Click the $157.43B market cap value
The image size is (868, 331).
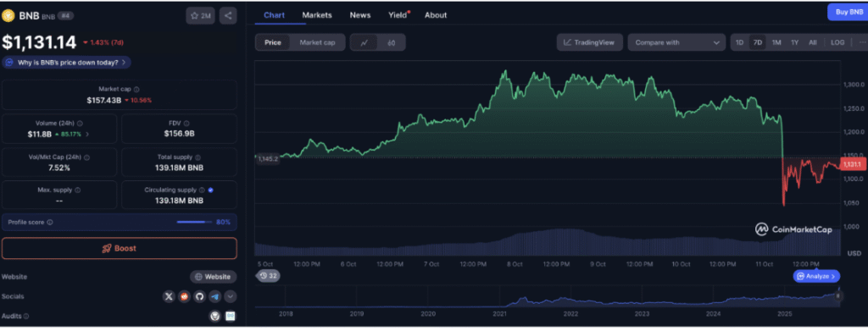point(103,100)
